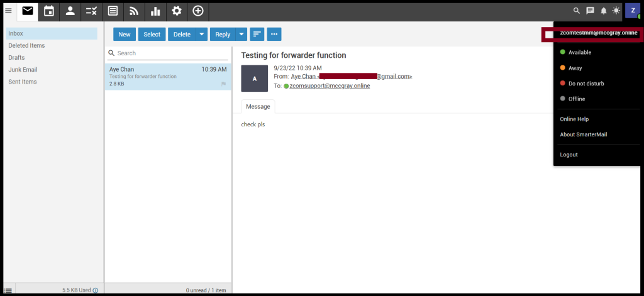This screenshot has height=296, width=644.
Task: Open the Settings gear icon
Action: coord(177,11)
